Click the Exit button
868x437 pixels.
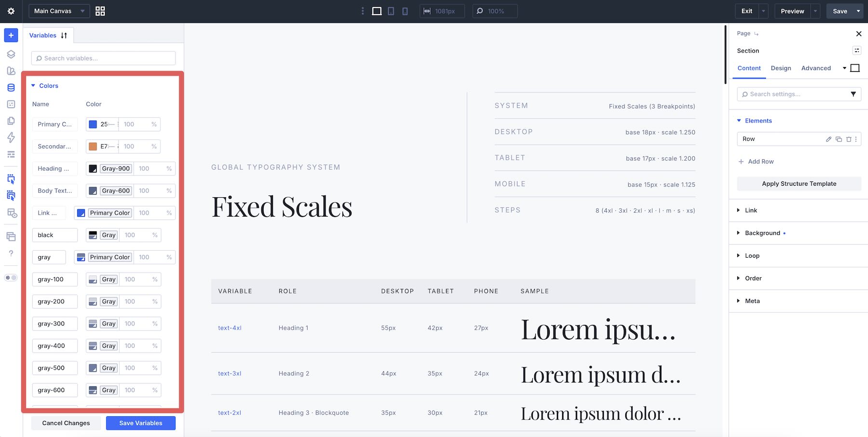[747, 11]
